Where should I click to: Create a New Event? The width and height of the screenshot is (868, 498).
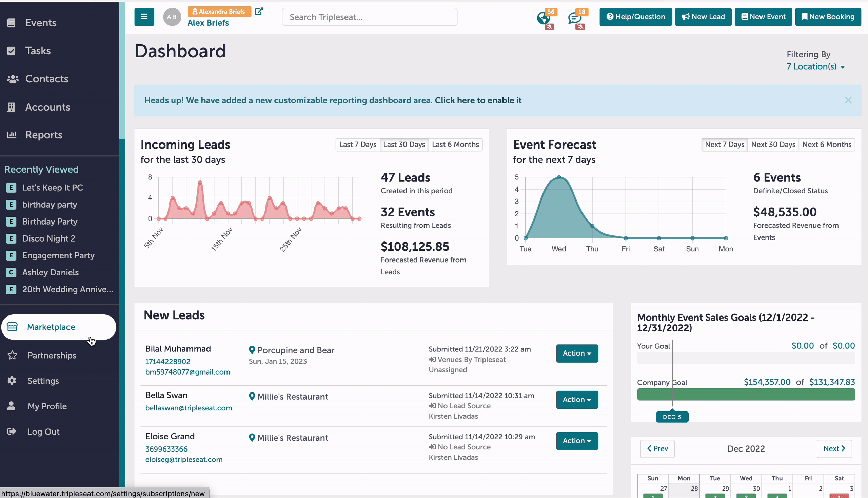point(763,17)
